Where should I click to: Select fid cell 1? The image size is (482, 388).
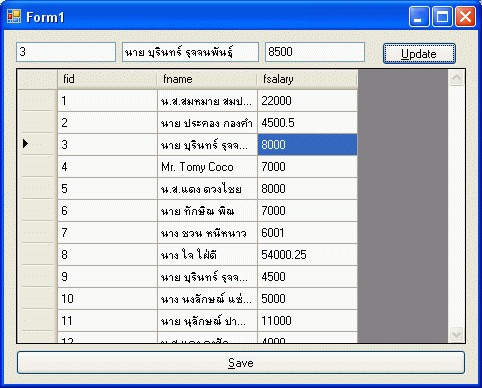(107, 101)
